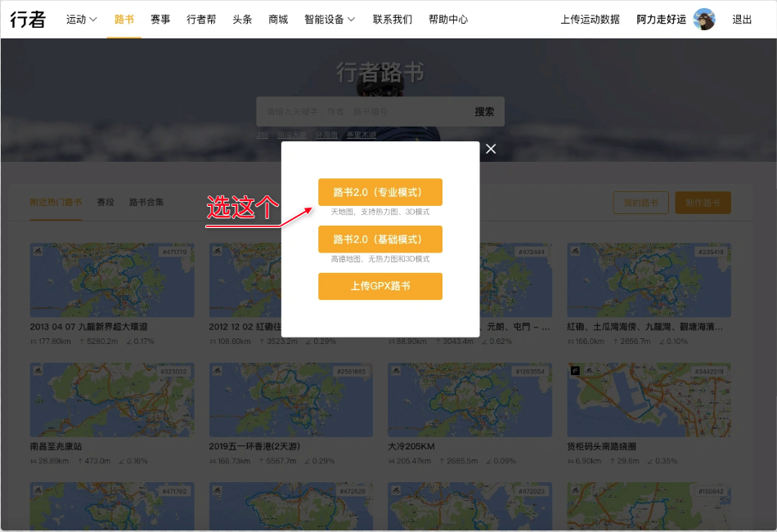Click the user avatar picture
Viewport: 777px width, 532px height.
tap(703, 20)
